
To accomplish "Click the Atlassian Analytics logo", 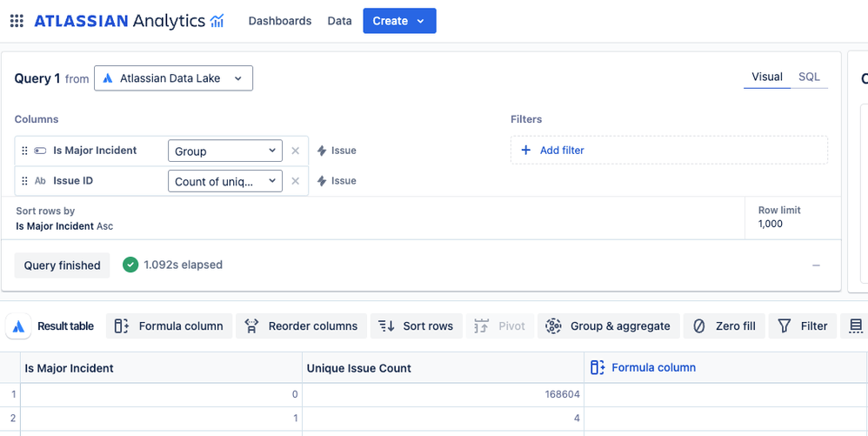I will coord(129,21).
